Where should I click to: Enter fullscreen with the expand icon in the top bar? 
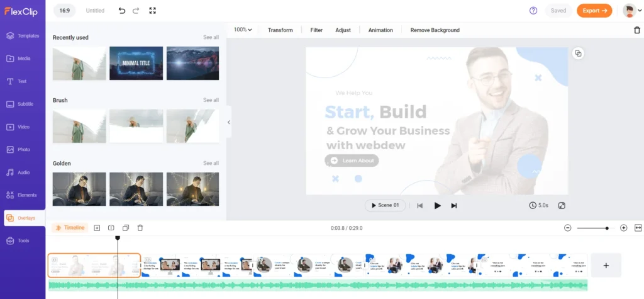(152, 11)
